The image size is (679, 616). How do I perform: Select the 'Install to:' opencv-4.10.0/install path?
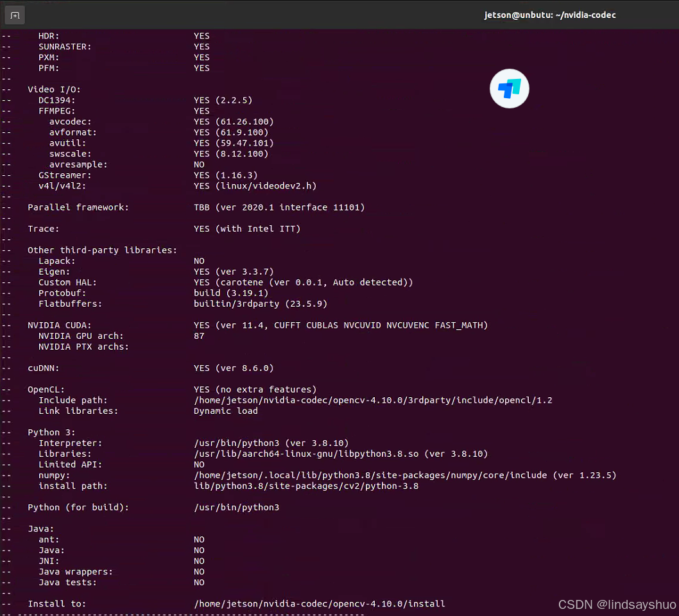click(x=319, y=604)
